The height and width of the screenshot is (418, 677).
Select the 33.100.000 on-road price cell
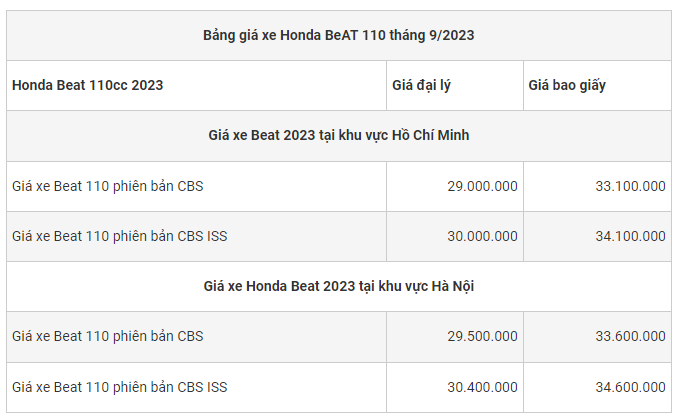coord(629,186)
